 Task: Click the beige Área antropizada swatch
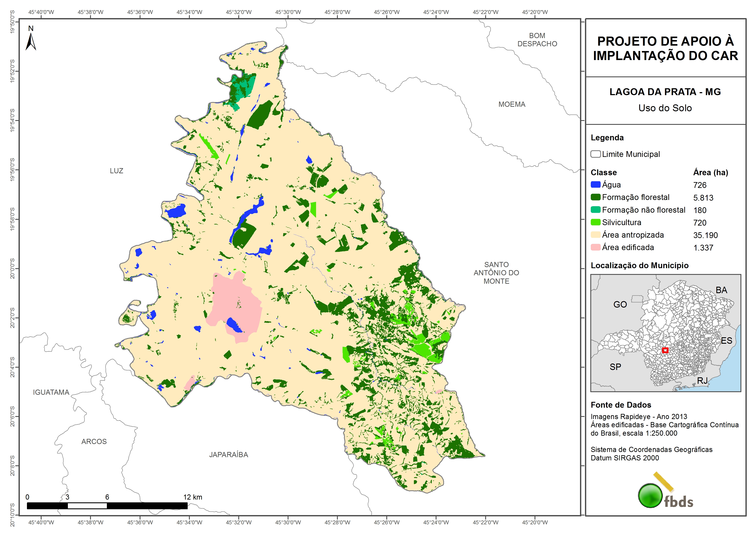click(595, 235)
